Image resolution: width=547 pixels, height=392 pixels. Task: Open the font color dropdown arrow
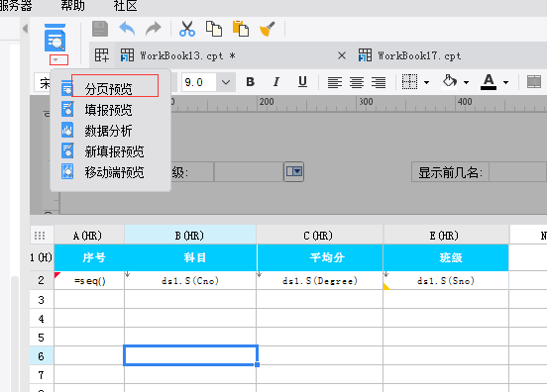point(505,82)
